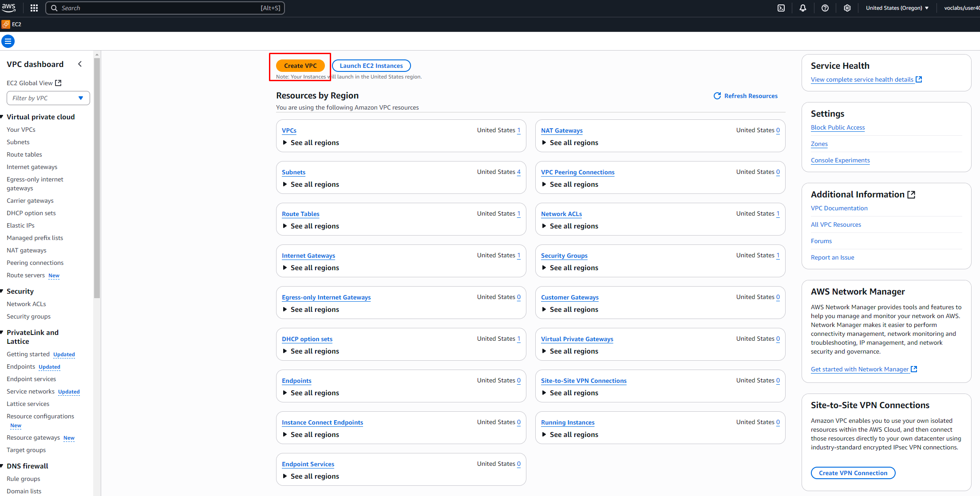980x496 pixels.
Task: Open the Zones settings link
Action: coord(819,144)
